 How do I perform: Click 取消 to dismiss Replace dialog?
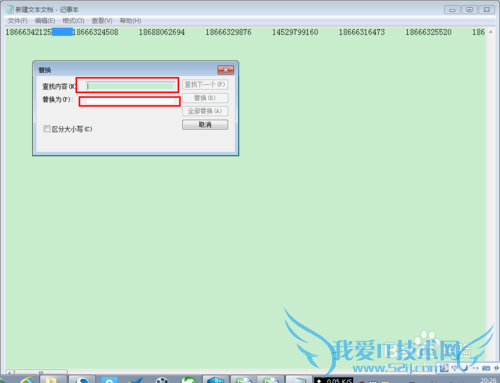pos(205,125)
